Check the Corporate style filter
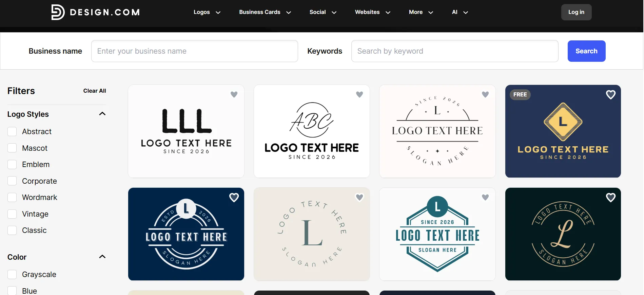 tap(12, 181)
